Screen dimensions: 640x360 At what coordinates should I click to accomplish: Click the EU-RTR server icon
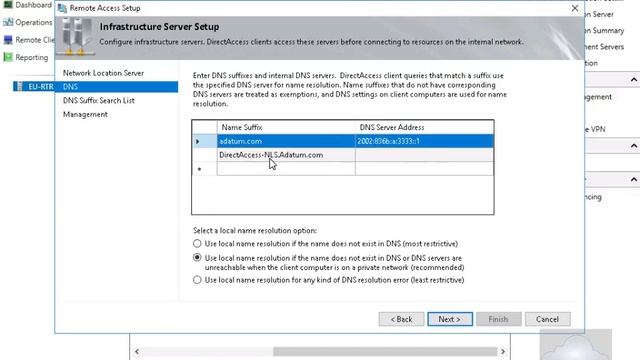pos(20,87)
